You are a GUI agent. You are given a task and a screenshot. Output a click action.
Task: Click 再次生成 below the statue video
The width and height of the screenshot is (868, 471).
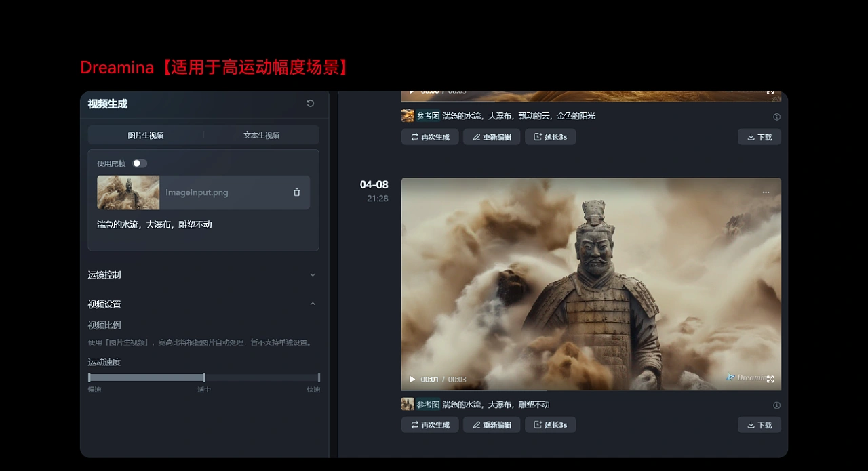click(430, 425)
